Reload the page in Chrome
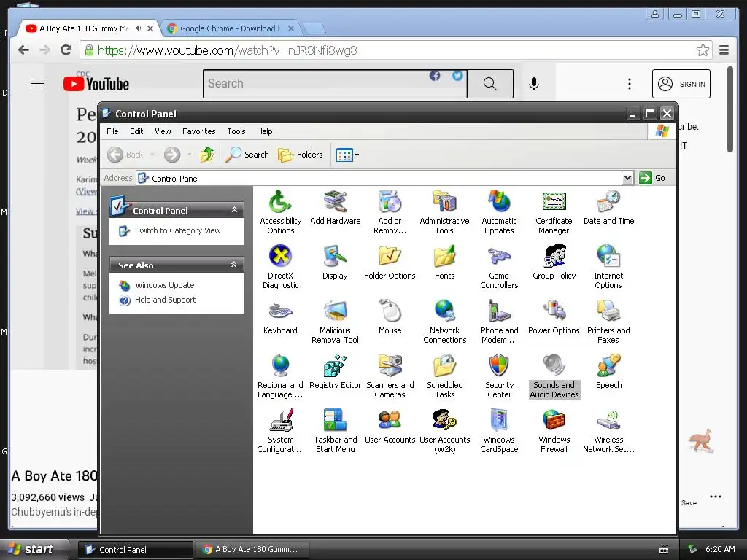 point(66,50)
